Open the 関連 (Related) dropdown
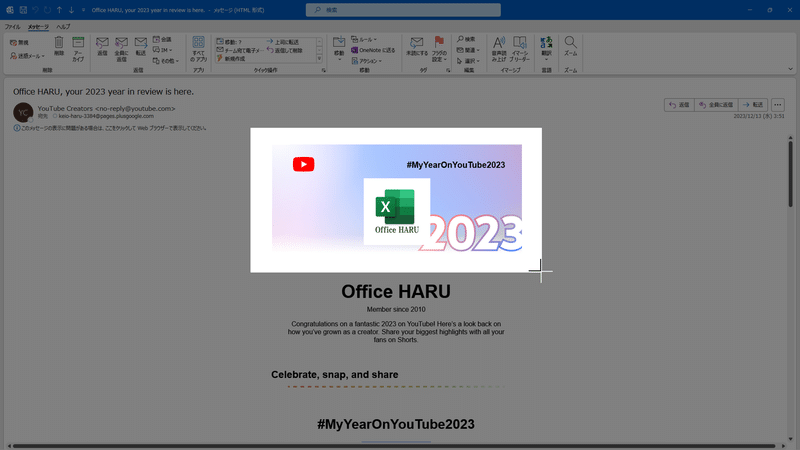This screenshot has height=450, width=800. 468,50
